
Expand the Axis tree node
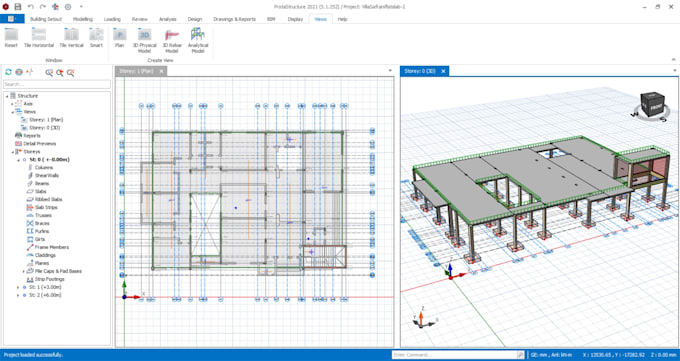pyautogui.click(x=13, y=104)
